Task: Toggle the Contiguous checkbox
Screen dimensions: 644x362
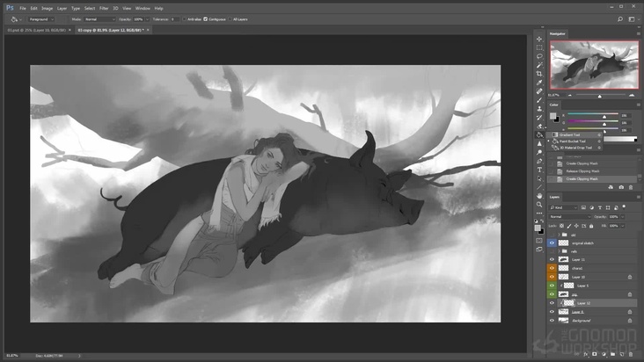Action: pos(205,19)
